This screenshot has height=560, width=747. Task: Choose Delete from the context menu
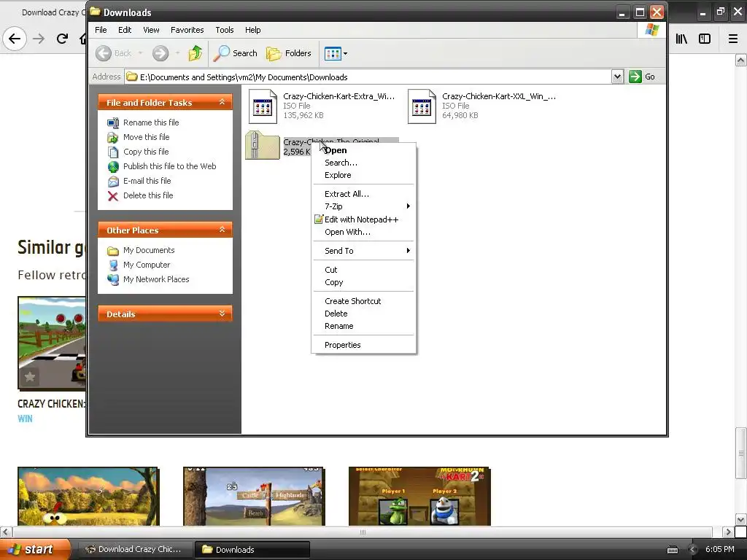[x=363, y=314]
